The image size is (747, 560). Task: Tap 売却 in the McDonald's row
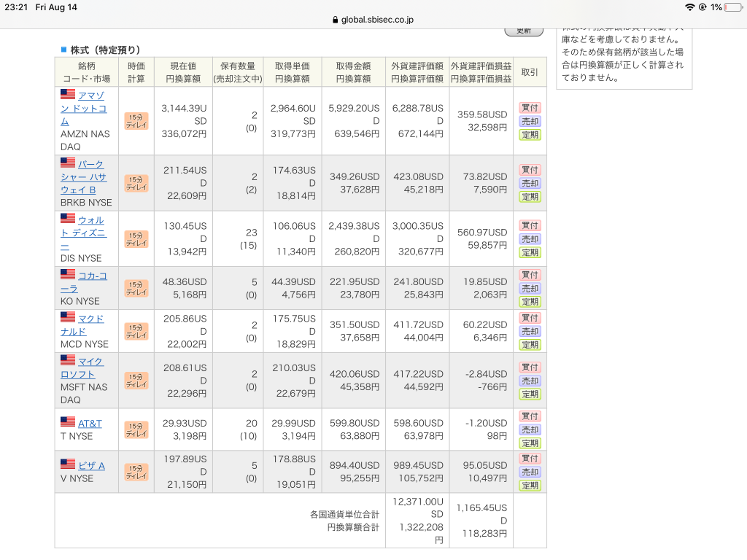click(x=530, y=331)
